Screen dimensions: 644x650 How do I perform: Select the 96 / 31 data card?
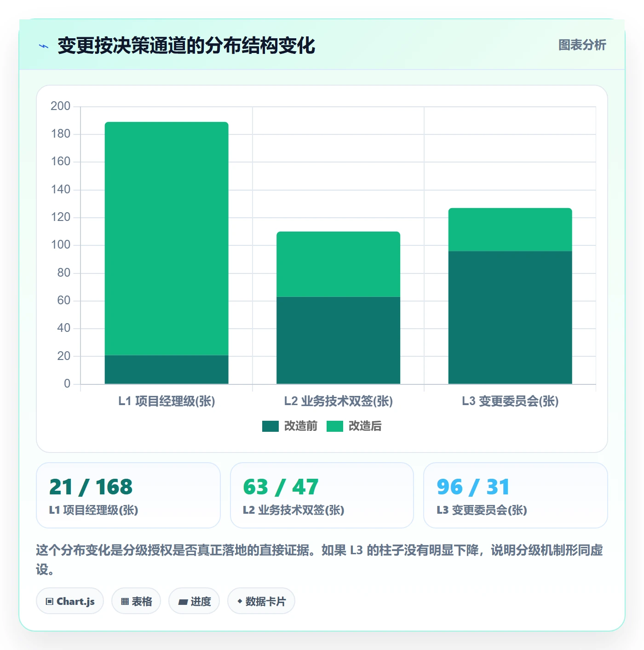516,495
